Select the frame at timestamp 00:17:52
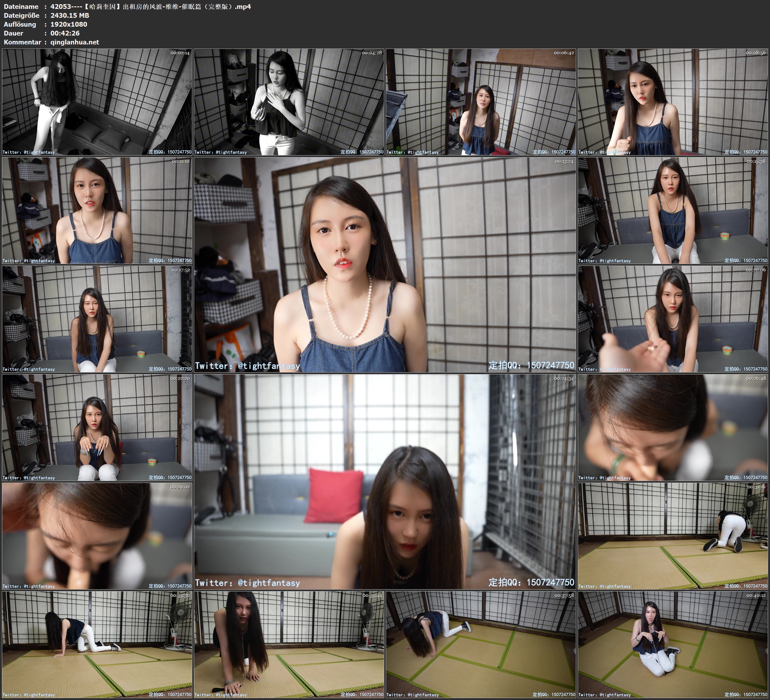 coord(97,319)
